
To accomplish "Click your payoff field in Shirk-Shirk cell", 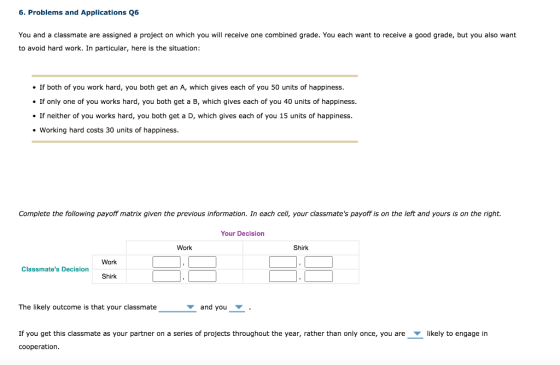I will click(319, 276).
